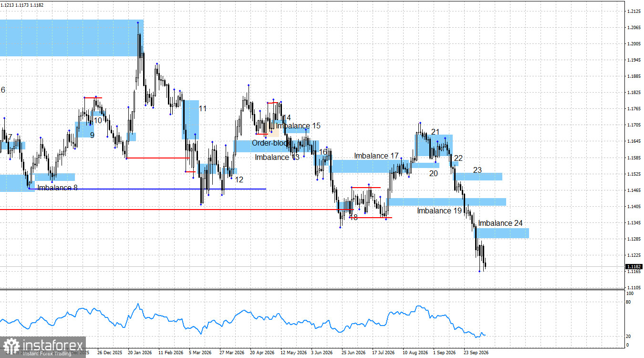Click the 1.1405 price axis label
This screenshot has height=358, width=644.
point(634,207)
